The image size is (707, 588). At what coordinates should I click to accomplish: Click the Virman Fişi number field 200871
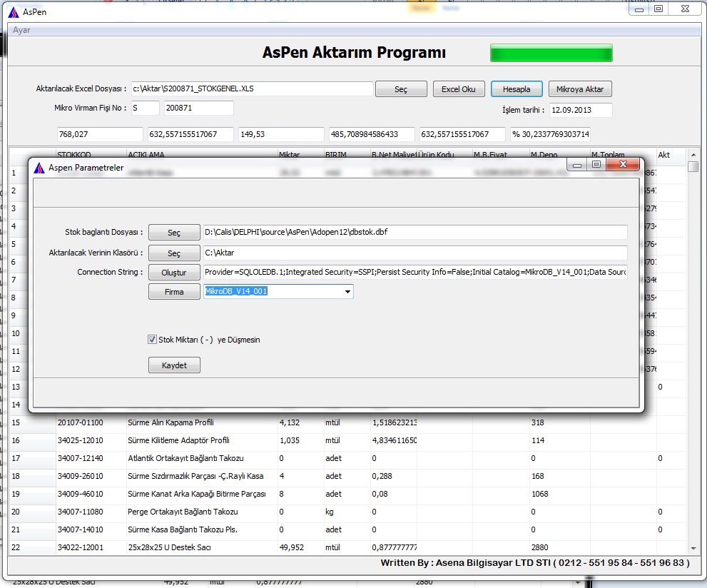tap(198, 108)
